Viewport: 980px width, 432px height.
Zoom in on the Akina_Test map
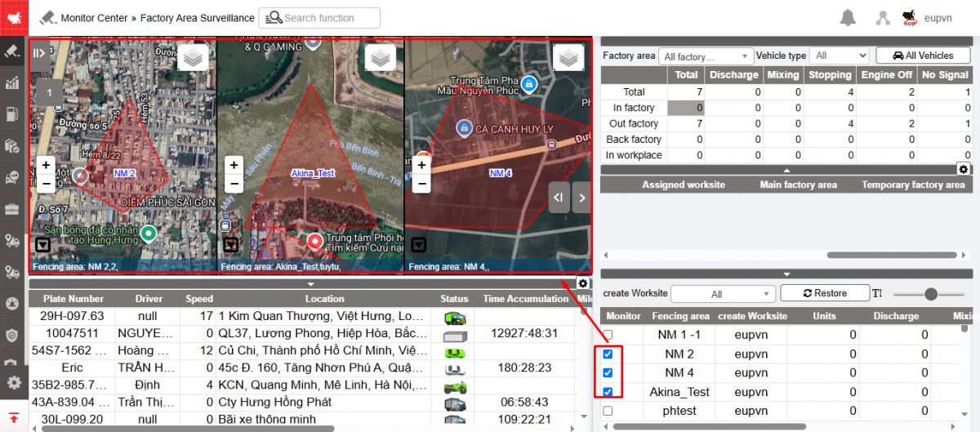234,165
